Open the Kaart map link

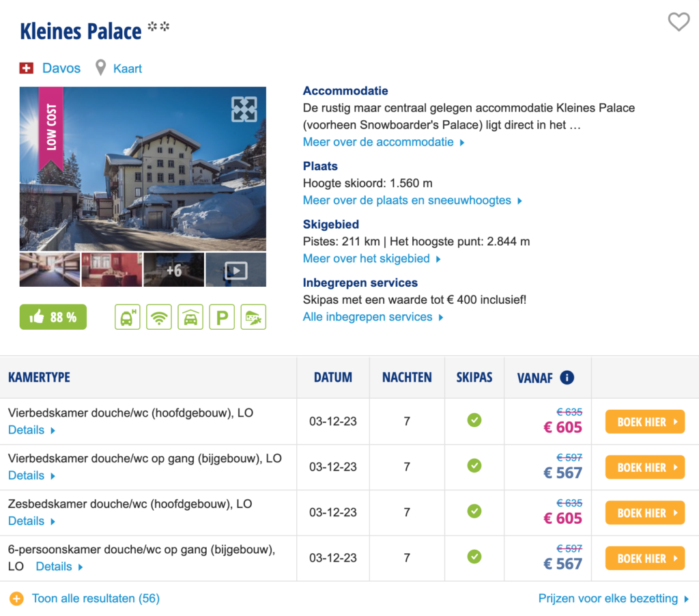click(127, 68)
